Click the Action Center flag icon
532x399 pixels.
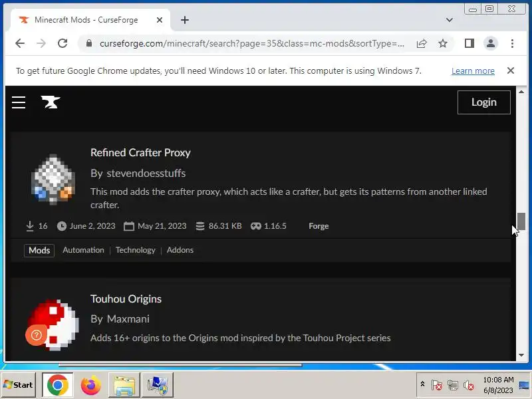[x=436, y=385]
